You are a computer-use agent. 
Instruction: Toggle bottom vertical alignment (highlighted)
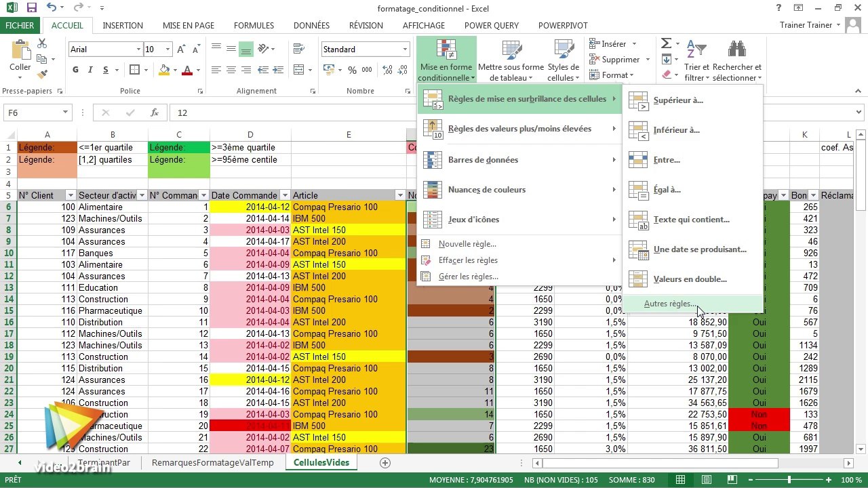(246, 49)
